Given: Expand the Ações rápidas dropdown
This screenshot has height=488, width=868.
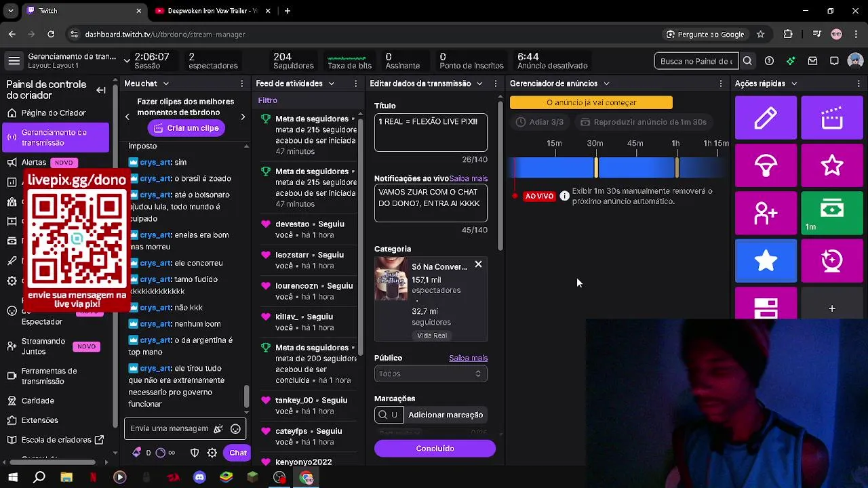Looking at the screenshot, I should [x=794, y=83].
